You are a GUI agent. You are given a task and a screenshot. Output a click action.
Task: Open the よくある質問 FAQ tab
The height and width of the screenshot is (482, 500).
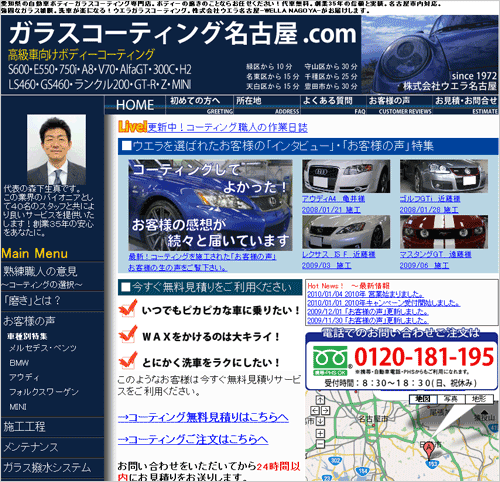(x=333, y=105)
